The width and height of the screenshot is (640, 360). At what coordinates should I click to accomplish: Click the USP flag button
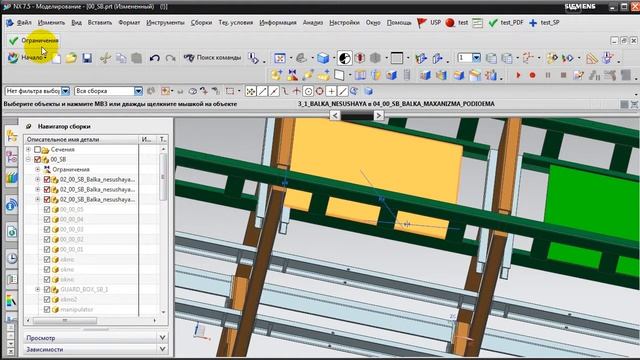(429, 23)
